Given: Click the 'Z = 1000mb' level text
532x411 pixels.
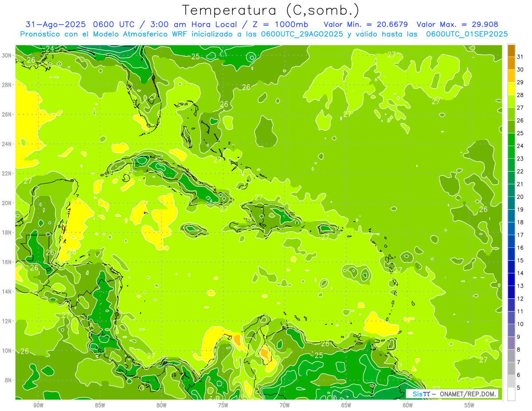Looking at the screenshot, I should (x=280, y=24).
